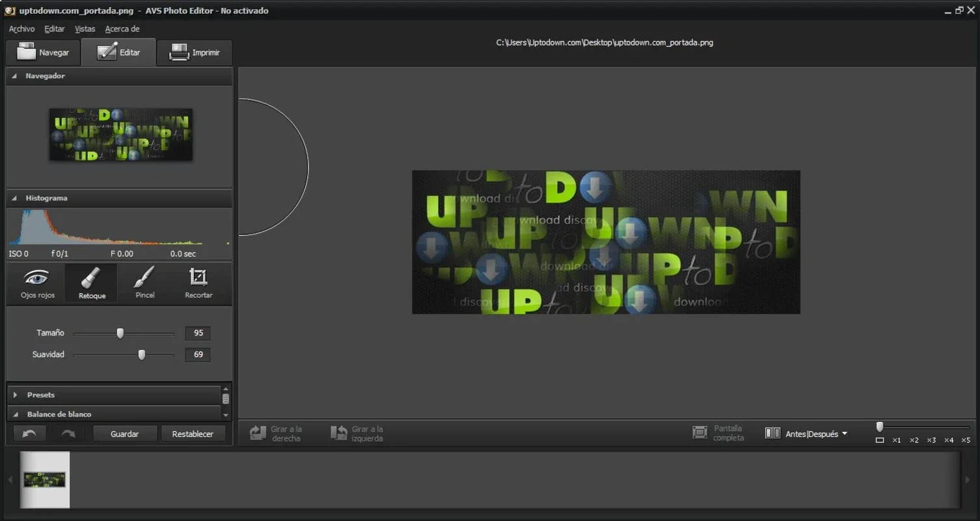Set zoom level to ×5
The height and width of the screenshot is (521, 980).
(966, 440)
